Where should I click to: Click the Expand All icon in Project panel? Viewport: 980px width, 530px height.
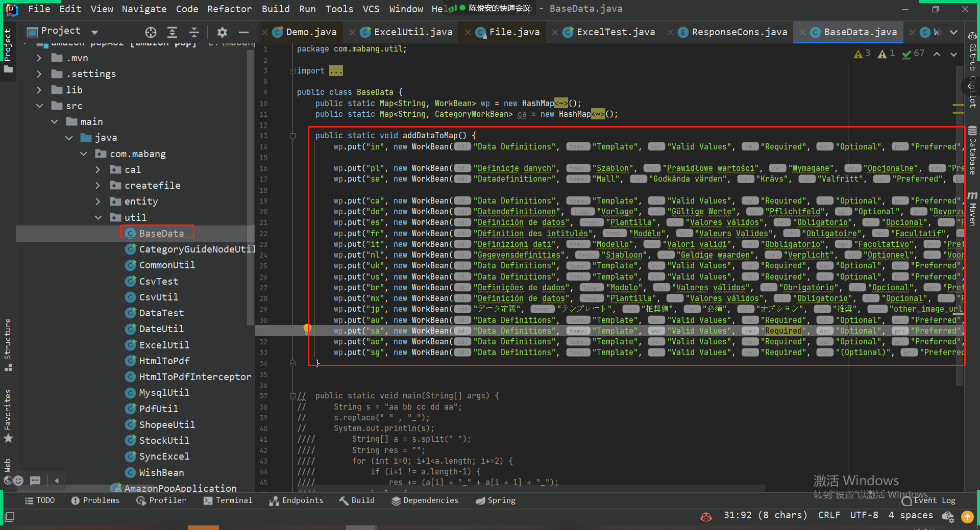[x=173, y=33]
